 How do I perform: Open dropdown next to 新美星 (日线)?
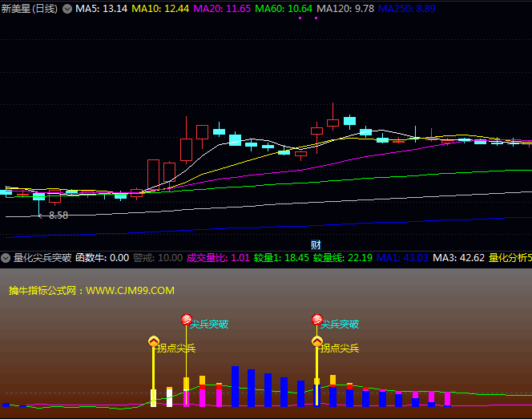66,8
